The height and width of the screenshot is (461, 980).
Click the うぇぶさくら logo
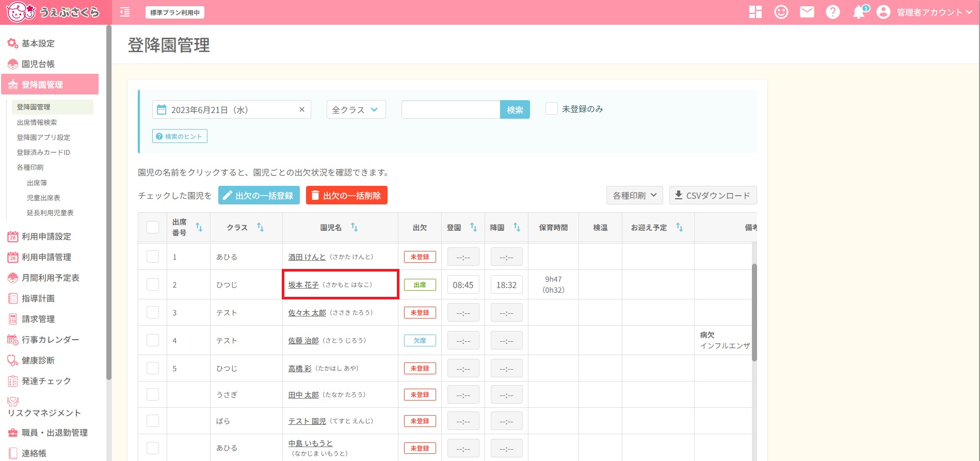[x=53, y=12]
